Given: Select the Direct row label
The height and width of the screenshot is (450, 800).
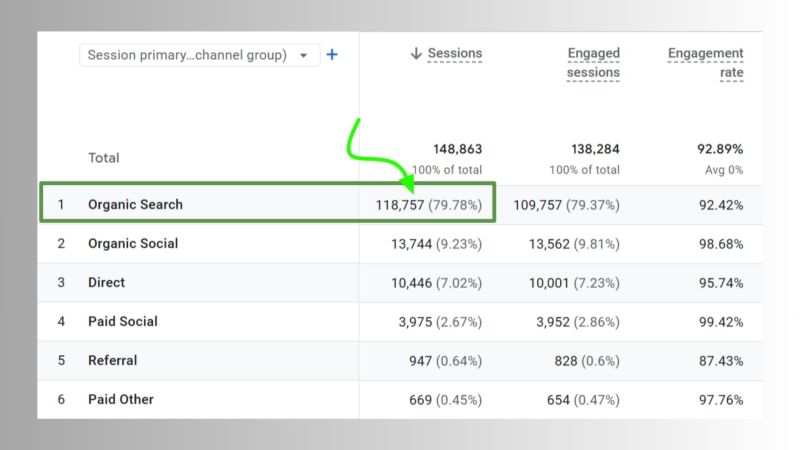Looking at the screenshot, I should 106,283.
